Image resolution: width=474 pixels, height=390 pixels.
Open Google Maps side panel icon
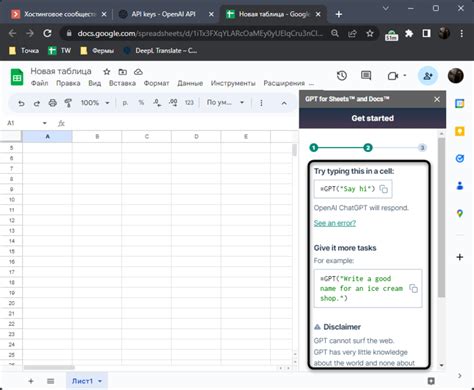click(460, 213)
